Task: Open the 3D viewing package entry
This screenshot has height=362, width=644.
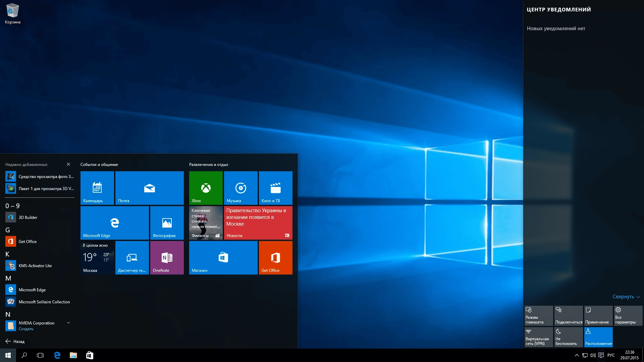Action: 40,188
